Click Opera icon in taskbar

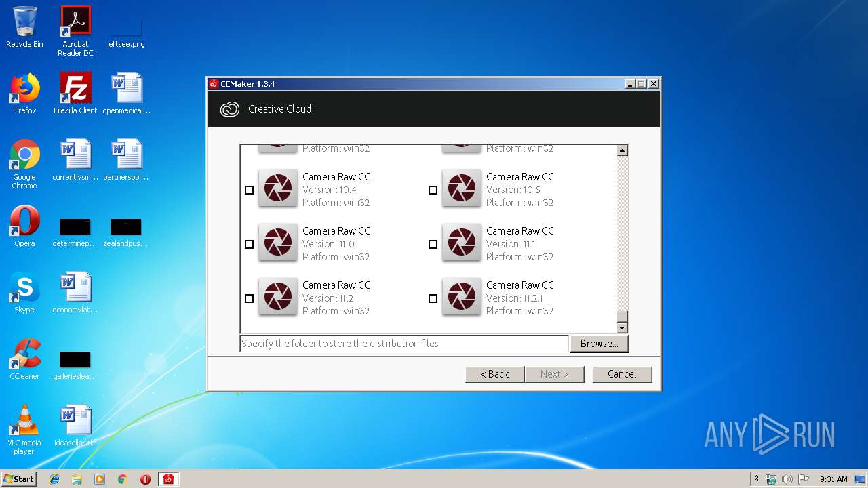click(145, 479)
